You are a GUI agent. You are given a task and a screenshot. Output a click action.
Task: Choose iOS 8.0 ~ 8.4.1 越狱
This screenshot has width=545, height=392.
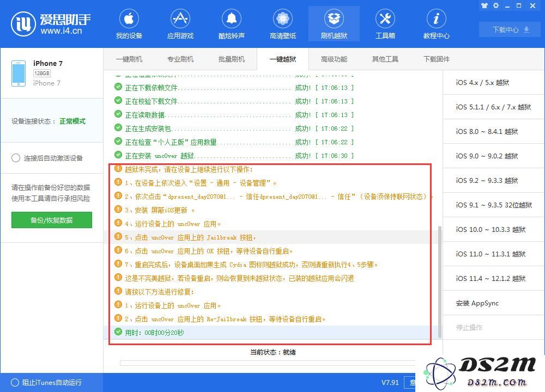[x=494, y=132]
